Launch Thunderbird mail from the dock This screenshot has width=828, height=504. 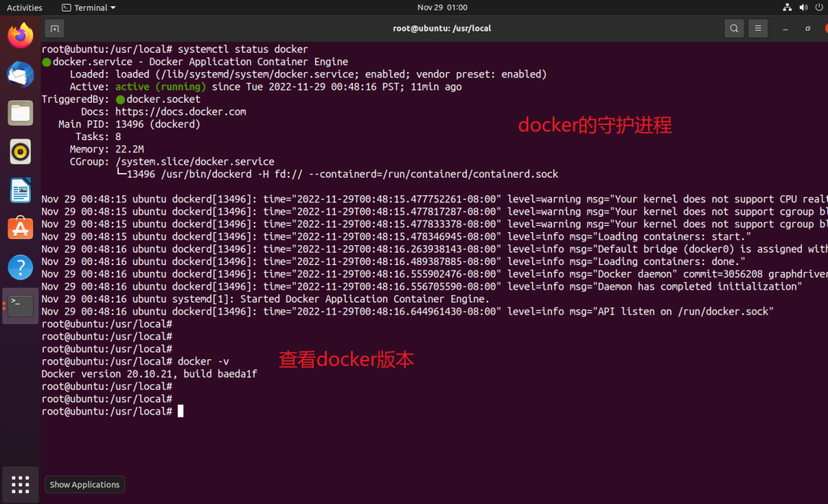pyautogui.click(x=21, y=74)
